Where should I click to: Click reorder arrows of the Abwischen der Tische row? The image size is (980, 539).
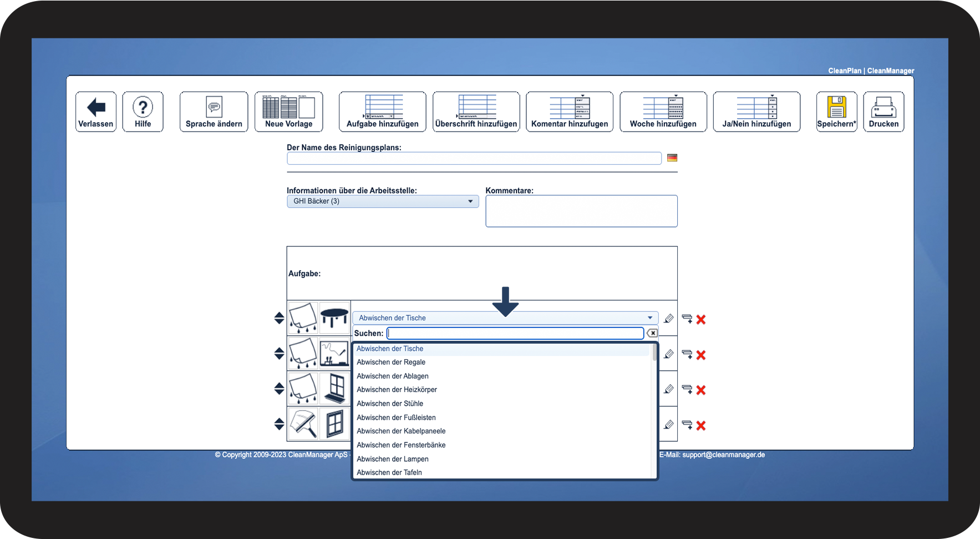pos(279,318)
